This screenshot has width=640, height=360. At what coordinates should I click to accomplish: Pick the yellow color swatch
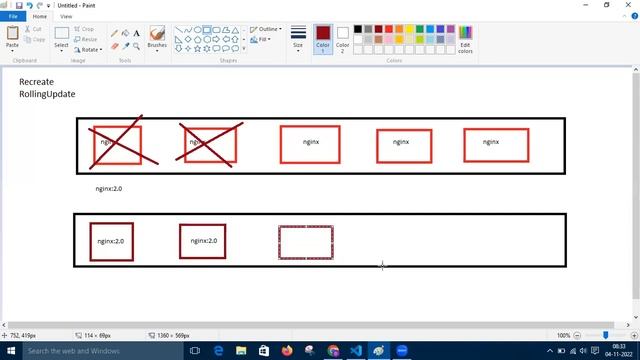pos(409,29)
